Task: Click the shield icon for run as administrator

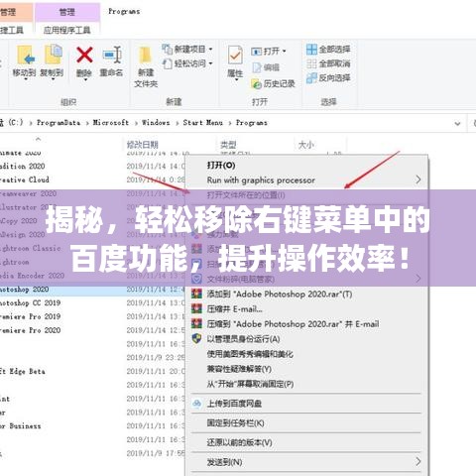Action: click(196, 338)
